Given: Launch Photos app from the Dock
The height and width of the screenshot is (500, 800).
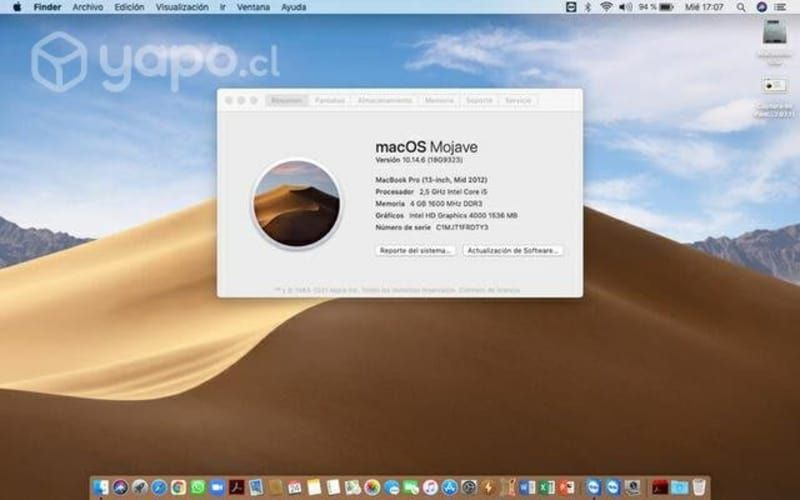Looking at the screenshot, I should tap(372, 487).
